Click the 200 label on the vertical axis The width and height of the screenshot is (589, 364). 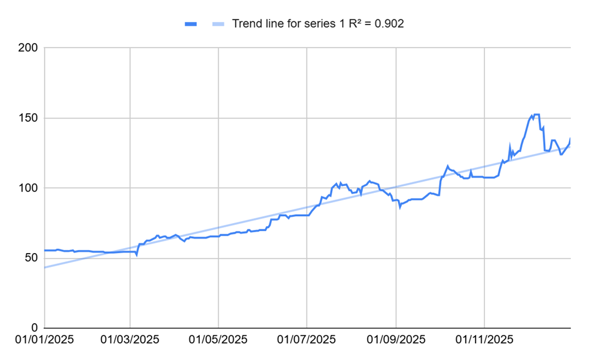(28, 48)
